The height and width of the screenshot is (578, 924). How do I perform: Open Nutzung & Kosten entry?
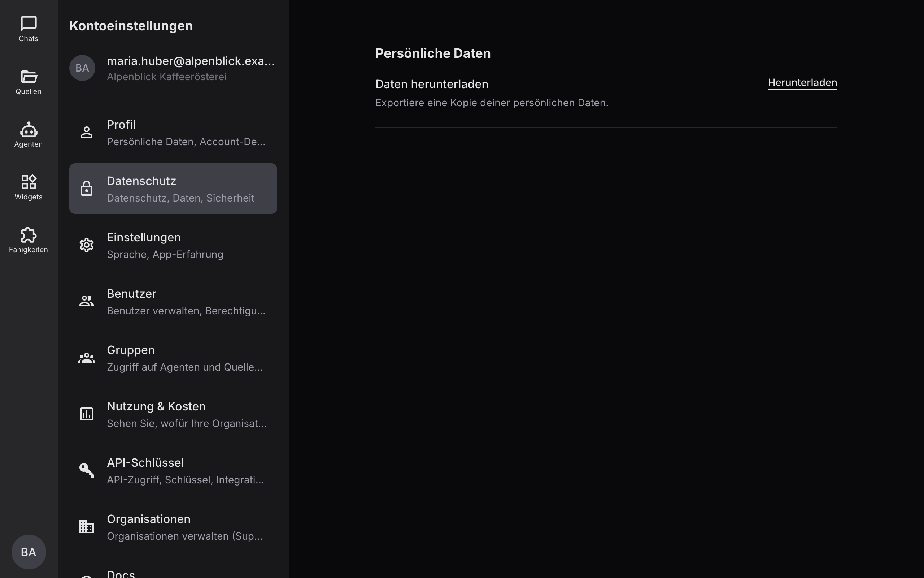point(173,414)
